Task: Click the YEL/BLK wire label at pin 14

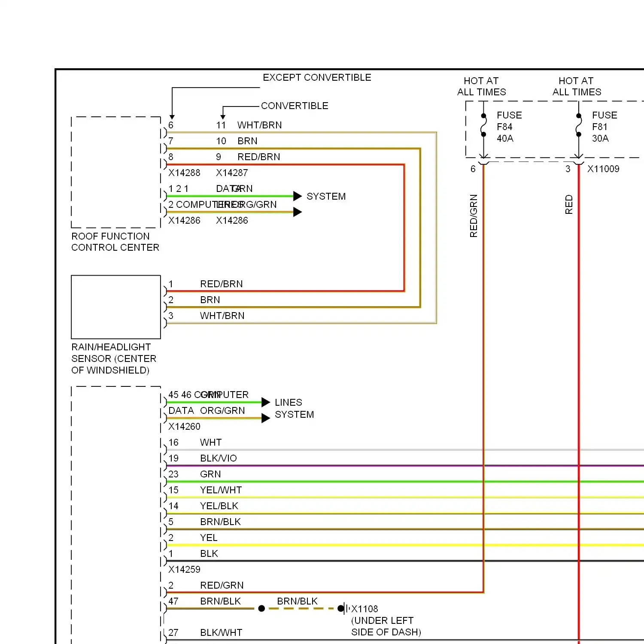Action: coord(219,506)
